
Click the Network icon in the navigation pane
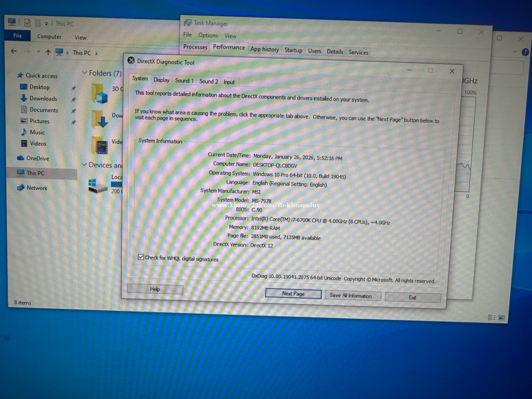(21, 188)
